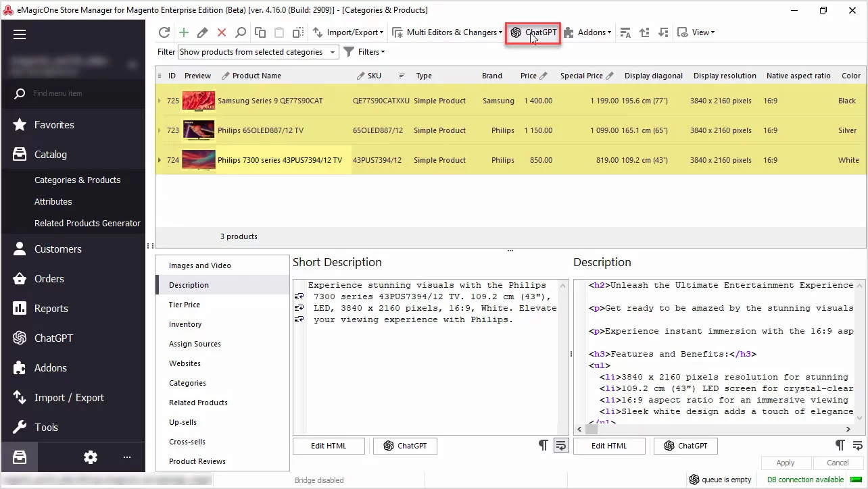Open settings gear at sidebar bottom
The width and height of the screenshot is (868, 489).
(91, 457)
